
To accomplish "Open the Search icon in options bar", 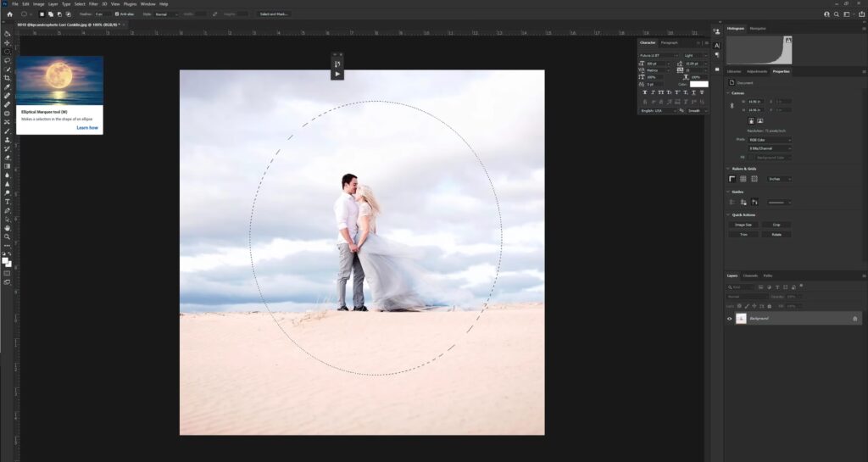I will (x=837, y=14).
